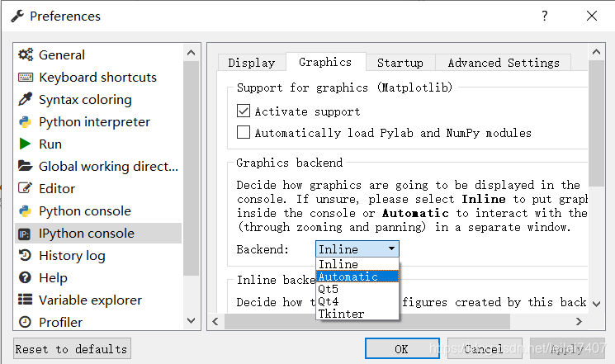Confirm settings with the OK button
The image size is (615, 364).
tap(402, 348)
